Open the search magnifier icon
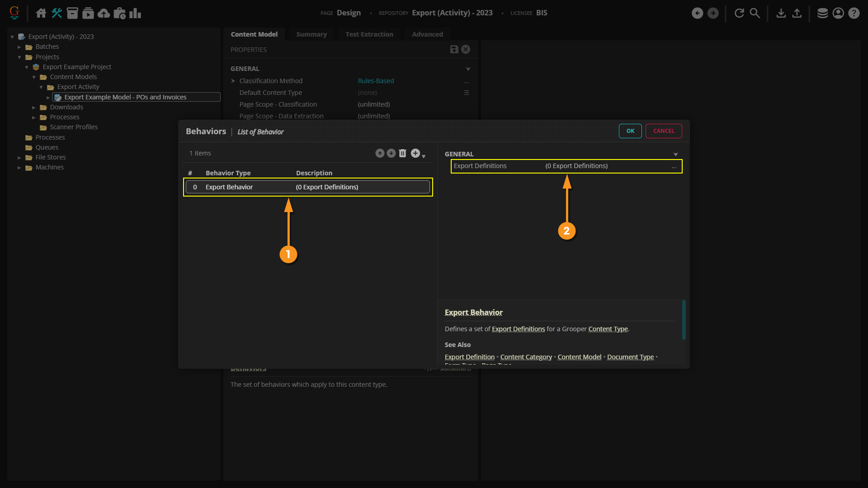Screen dimensions: 868x488 click(755, 13)
